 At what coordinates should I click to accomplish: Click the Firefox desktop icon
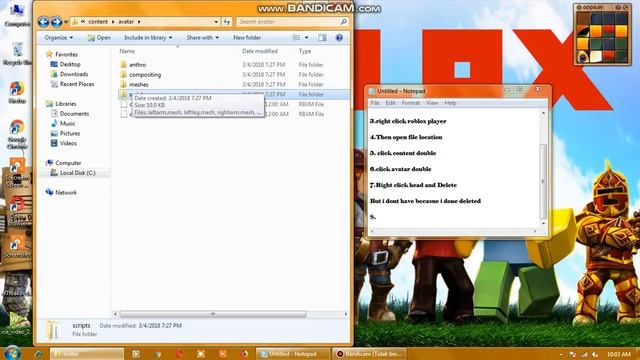coord(17,93)
